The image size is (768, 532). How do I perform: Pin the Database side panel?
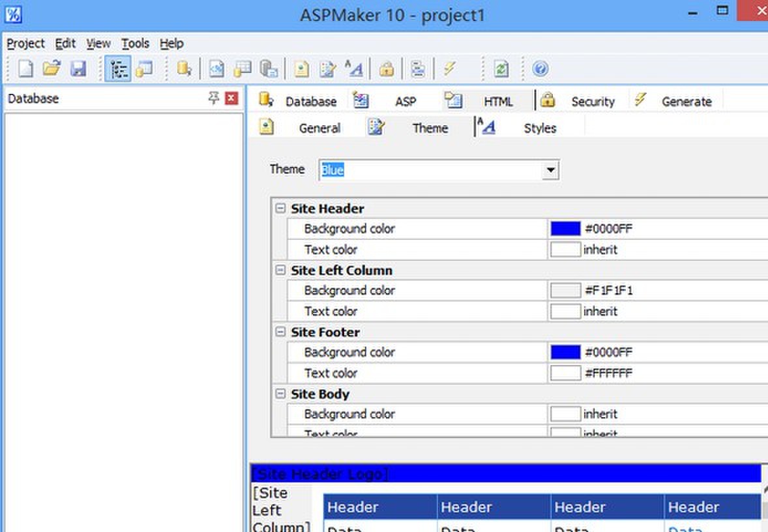pos(214,98)
